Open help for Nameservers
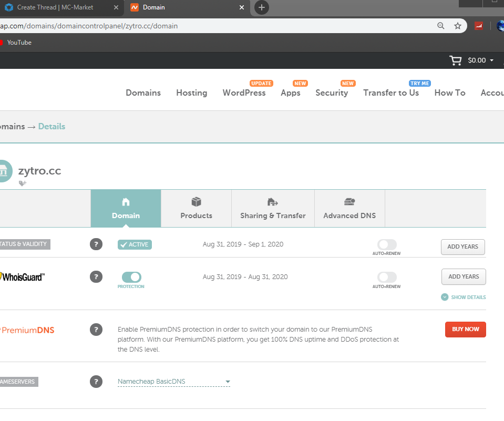Viewport: 504px width, 421px height. click(96, 382)
